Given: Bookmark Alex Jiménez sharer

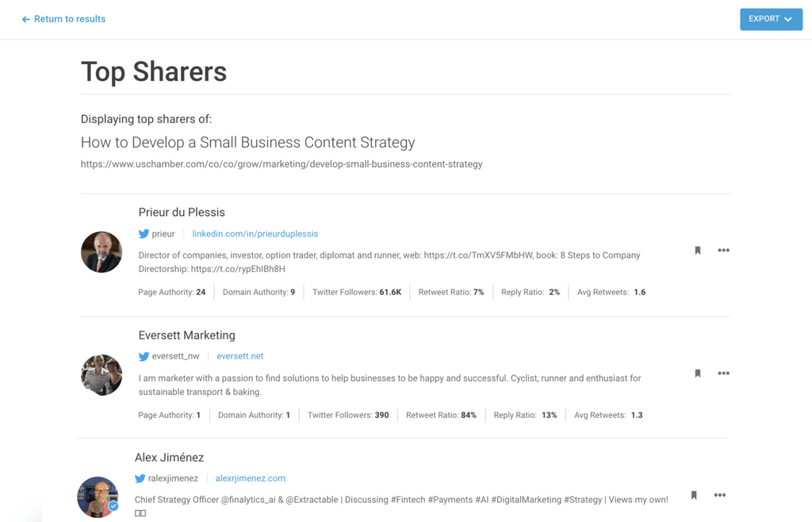Looking at the screenshot, I should (x=694, y=496).
